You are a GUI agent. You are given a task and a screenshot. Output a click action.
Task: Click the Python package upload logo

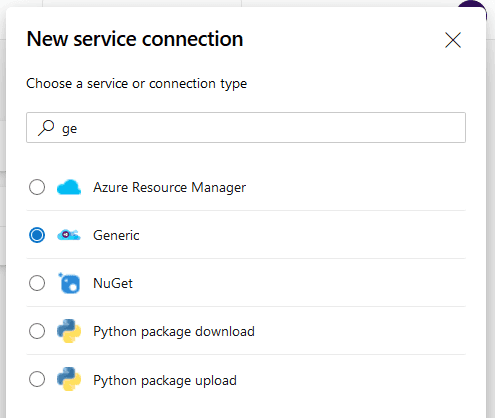(69, 379)
